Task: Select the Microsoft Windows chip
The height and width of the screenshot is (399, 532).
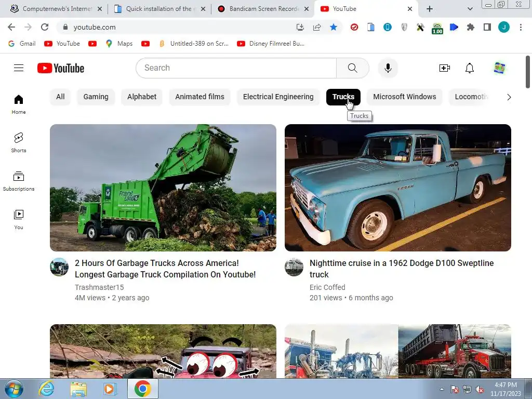Action: pos(405,97)
